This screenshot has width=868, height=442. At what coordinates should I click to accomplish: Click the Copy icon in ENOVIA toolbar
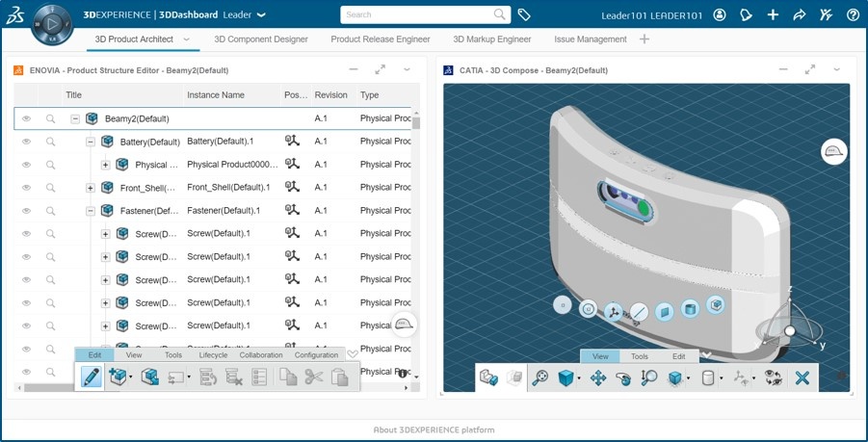[288, 377]
